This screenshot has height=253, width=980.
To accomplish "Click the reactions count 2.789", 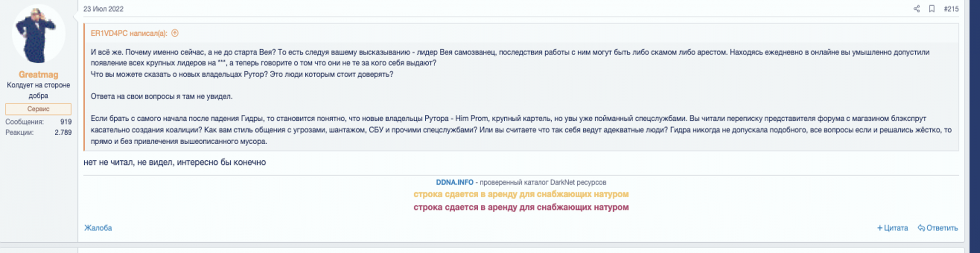I will [x=63, y=132].
